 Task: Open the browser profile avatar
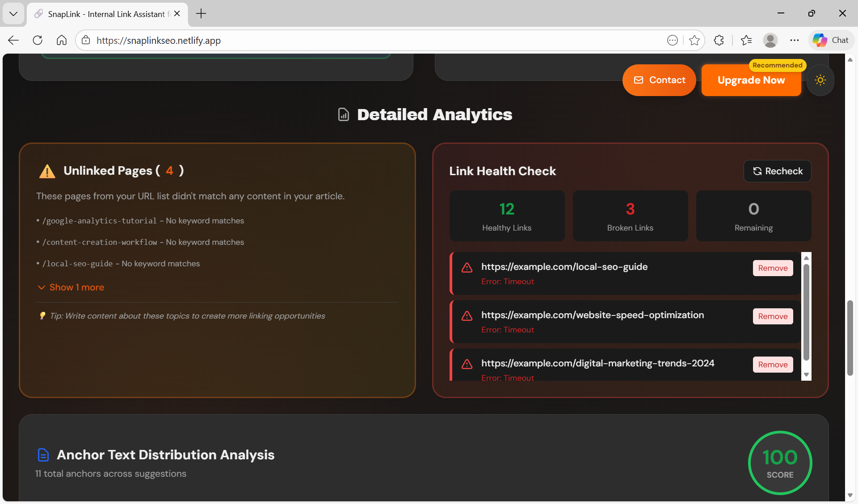click(770, 40)
